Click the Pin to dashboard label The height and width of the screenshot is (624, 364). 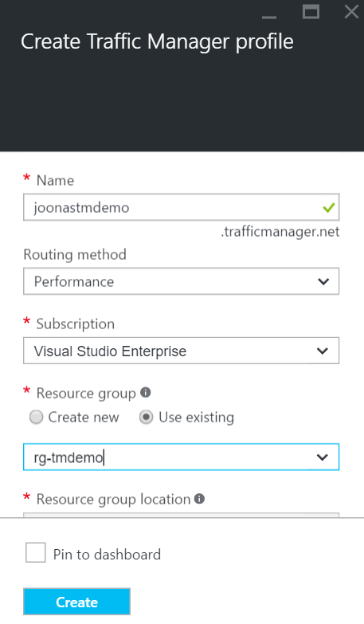(107, 555)
